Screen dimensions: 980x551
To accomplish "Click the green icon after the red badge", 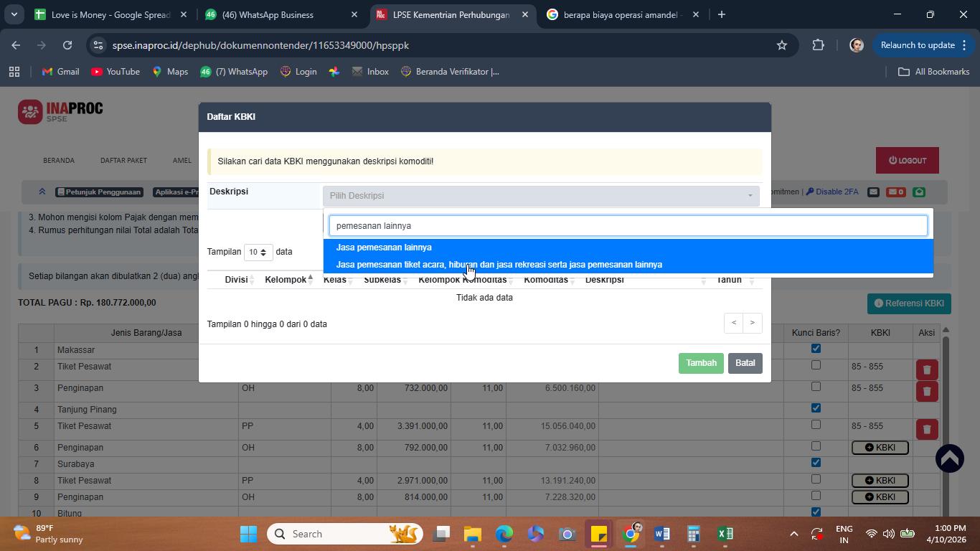I will [x=919, y=192].
